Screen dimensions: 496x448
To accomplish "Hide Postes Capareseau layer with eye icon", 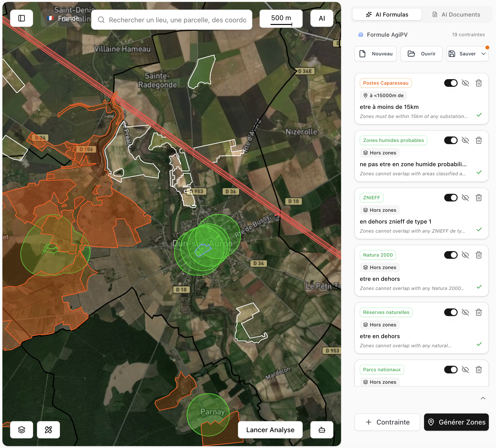I will (465, 83).
